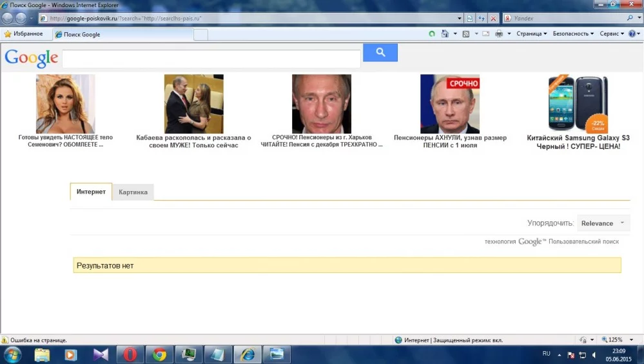Click the Google custom search branding logo
Screen dimensions: 644x364
pyautogui.click(x=532, y=241)
